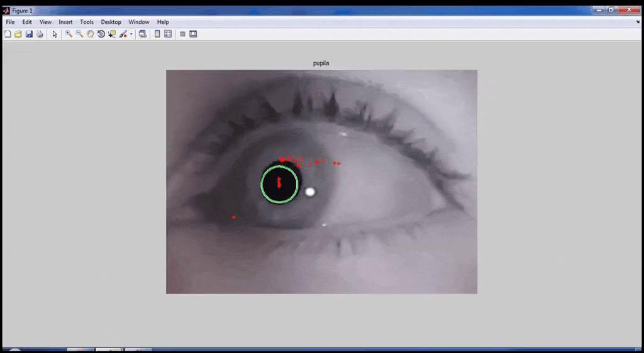Image resolution: width=644 pixels, height=353 pixels.
Task: Click the dock figure arrow at menu bar right
Action: coord(638,22)
